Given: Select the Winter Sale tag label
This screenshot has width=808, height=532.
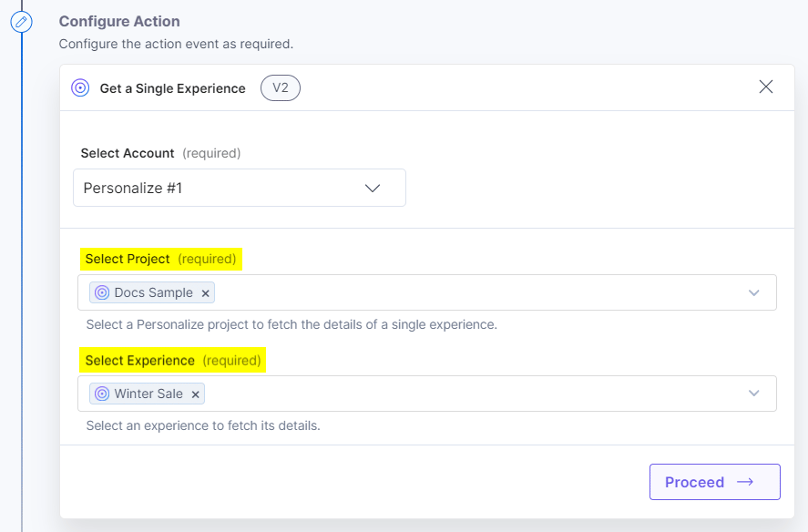Looking at the screenshot, I should coord(148,394).
